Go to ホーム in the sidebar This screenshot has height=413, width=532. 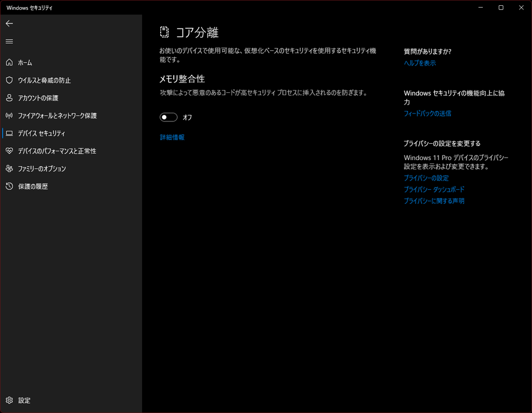[x=71, y=63]
